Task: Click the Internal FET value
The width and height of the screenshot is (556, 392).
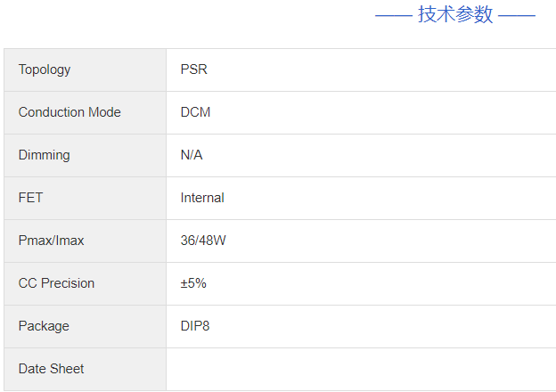Action: 202,198
